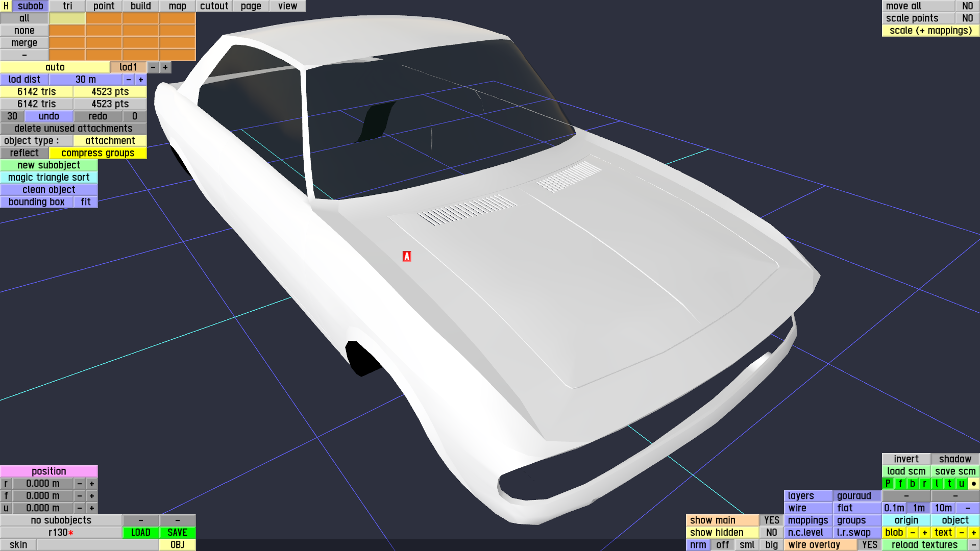Screen dimensions: 980x551
Task: Increase text size with plus button
Action: (973, 533)
